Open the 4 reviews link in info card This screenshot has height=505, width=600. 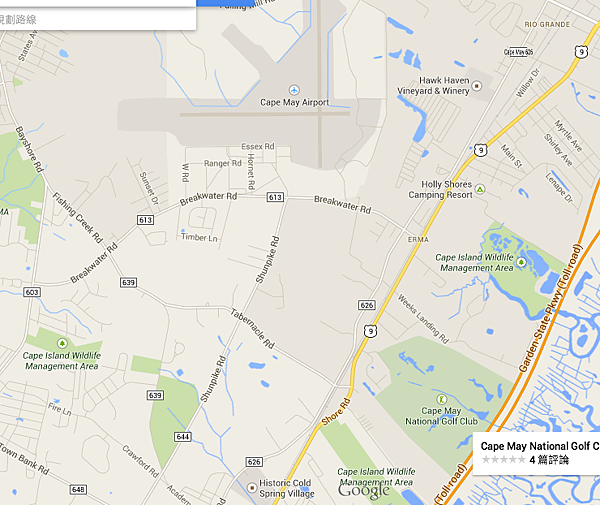pos(549,459)
